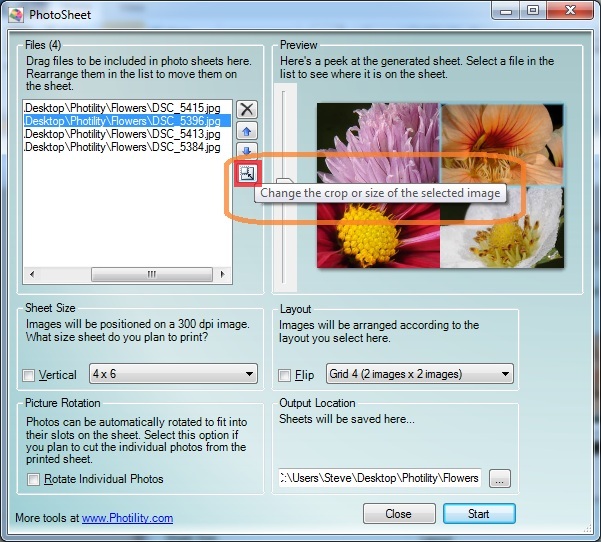601x542 pixels.
Task: Click the orange flower preview image
Action: pyautogui.click(x=502, y=144)
